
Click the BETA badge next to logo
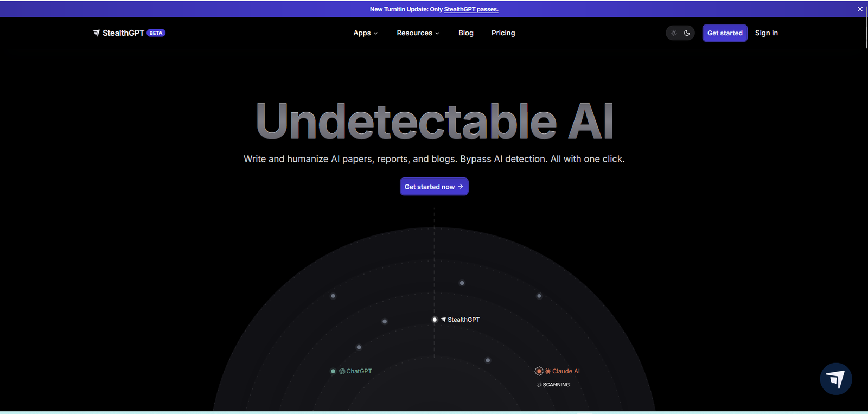coord(156,33)
